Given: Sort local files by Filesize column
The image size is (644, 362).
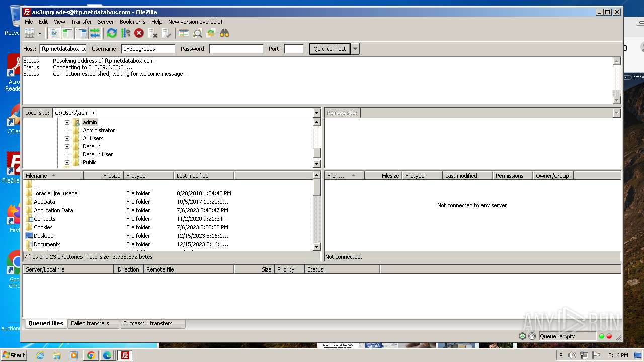Looking at the screenshot, I should (x=103, y=176).
